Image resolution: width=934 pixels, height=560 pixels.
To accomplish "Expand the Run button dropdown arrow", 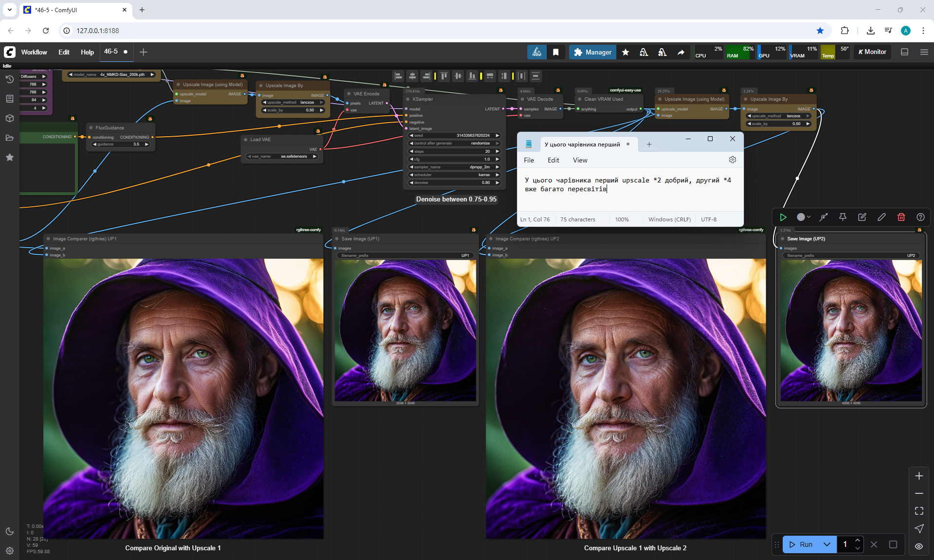I will (x=827, y=544).
